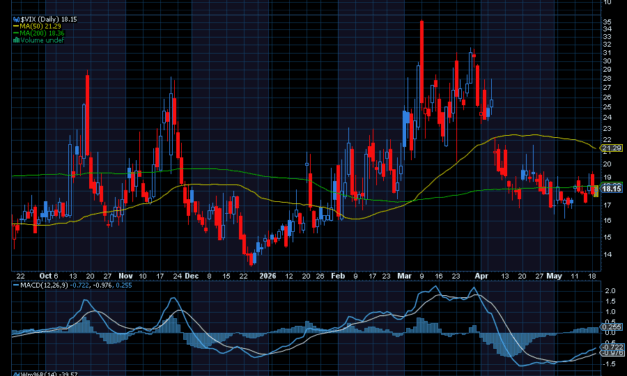Click the "Oct" month label on date axis
Viewport: 627px width, 376px height.
coord(45,276)
